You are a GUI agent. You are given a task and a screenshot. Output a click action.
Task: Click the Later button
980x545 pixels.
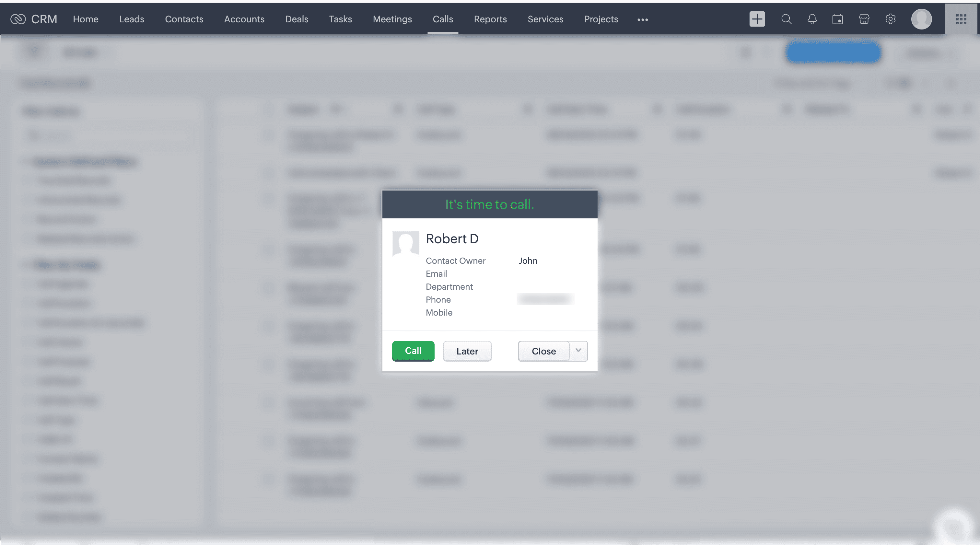[x=467, y=351]
